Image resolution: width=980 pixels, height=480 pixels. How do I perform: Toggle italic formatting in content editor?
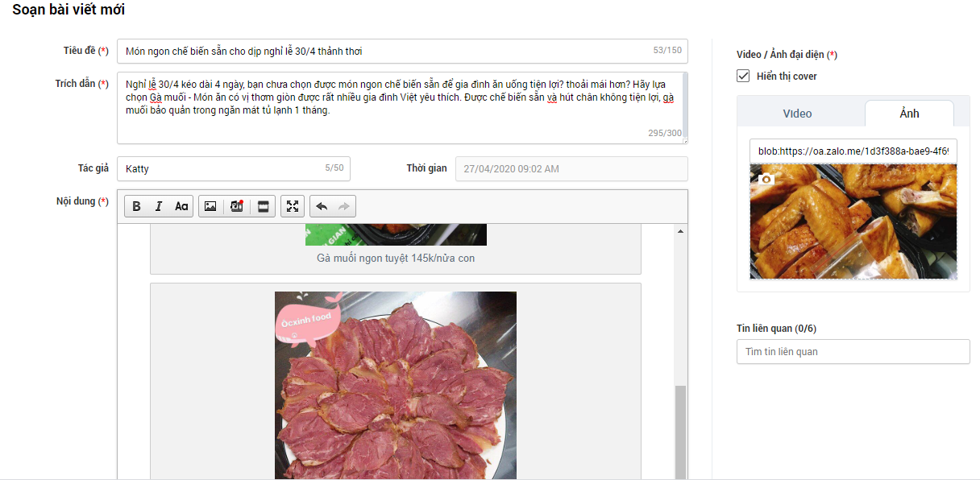click(x=159, y=207)
